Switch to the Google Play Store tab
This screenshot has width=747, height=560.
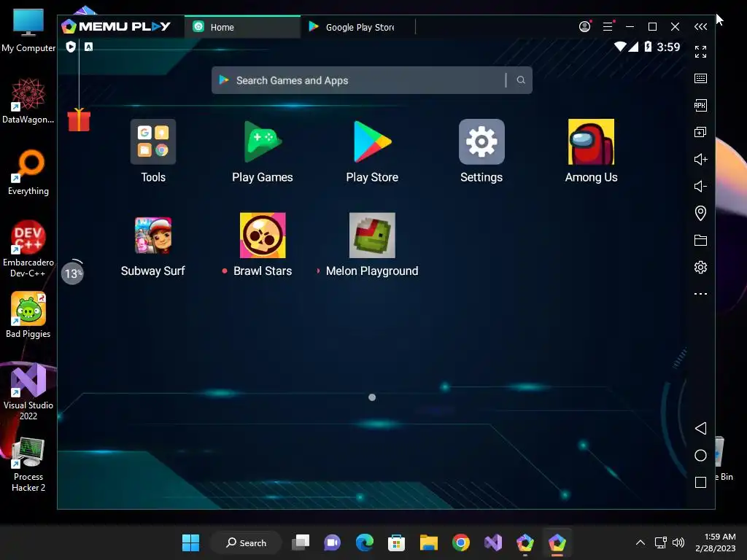(x=358, y=27)
